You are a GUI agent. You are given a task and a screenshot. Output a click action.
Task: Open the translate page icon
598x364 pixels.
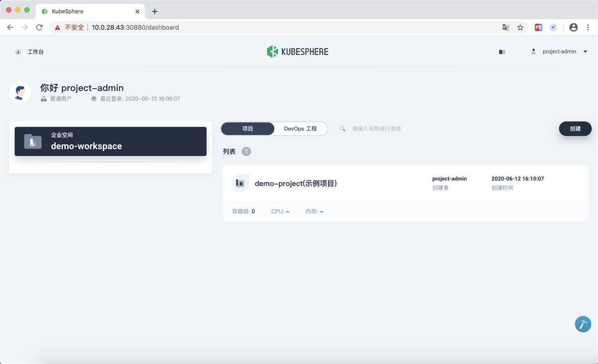[x=506, y=27]
